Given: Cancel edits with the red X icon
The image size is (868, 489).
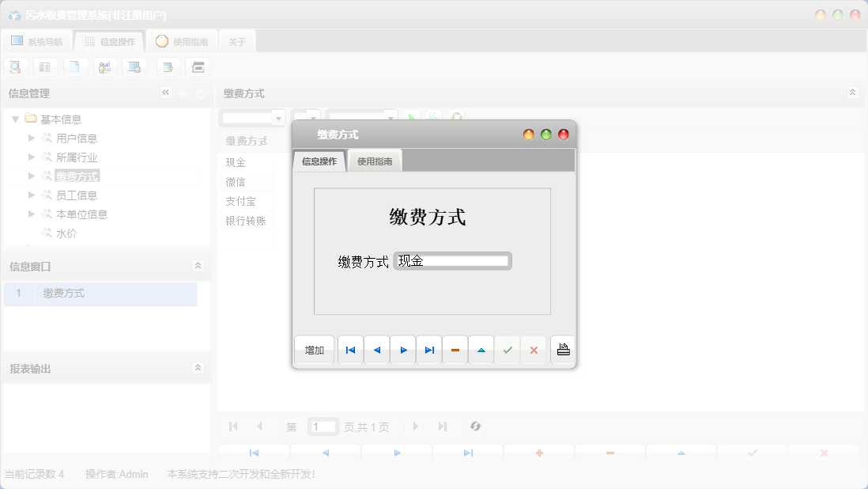Looking at the screenshot, I should pyautogui.click(x=534, y=349).
